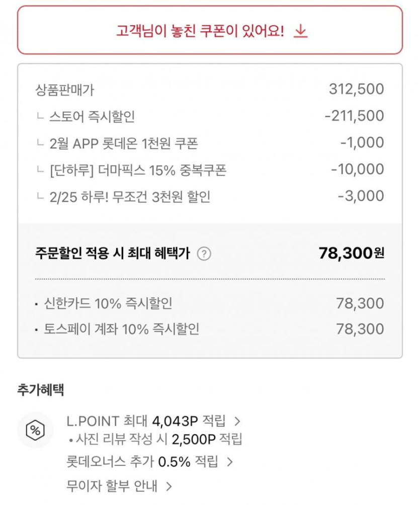Expand the 무이자 할부 안내 chevron
This screenshot has width=420, height=505.
[x=170, y=486]
